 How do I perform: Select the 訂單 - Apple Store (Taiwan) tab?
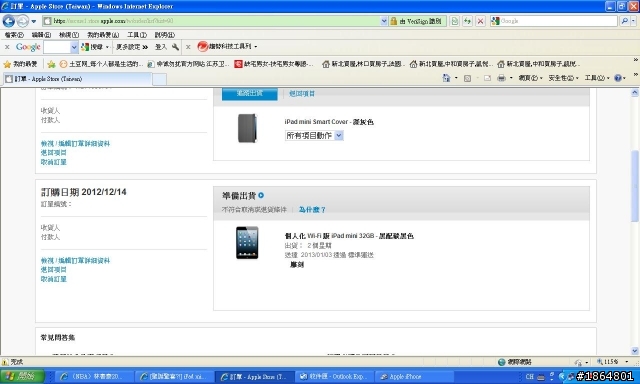click(x=78, y=79)
